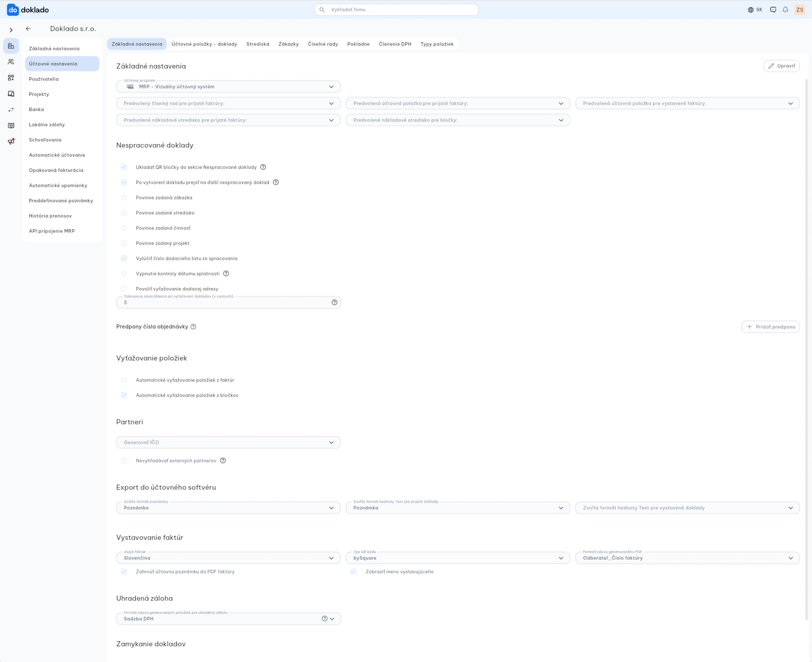Image resolution: width=812 pixels, height=662 pixels.
Task: Click the Vyhľadať firmu search field
Action: click(396, 10)
